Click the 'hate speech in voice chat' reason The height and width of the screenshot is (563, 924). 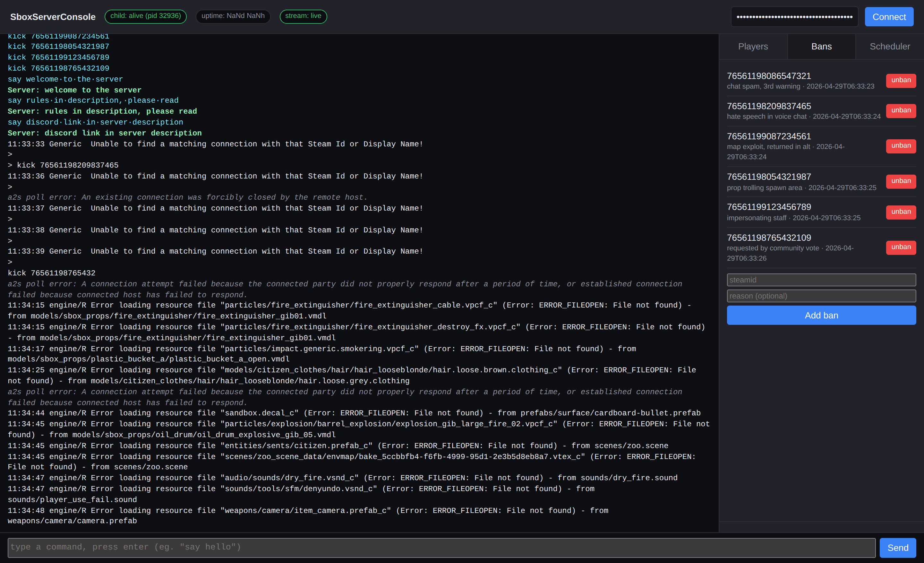[x=766, y=117]
